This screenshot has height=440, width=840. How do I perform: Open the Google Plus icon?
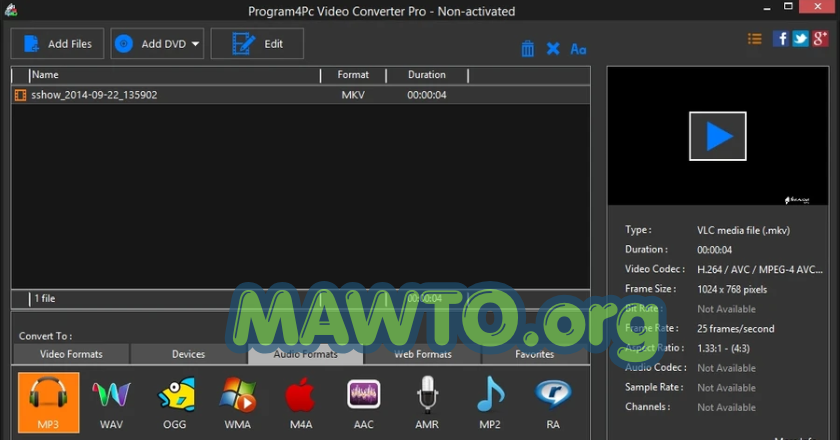[x=820, y=39]
